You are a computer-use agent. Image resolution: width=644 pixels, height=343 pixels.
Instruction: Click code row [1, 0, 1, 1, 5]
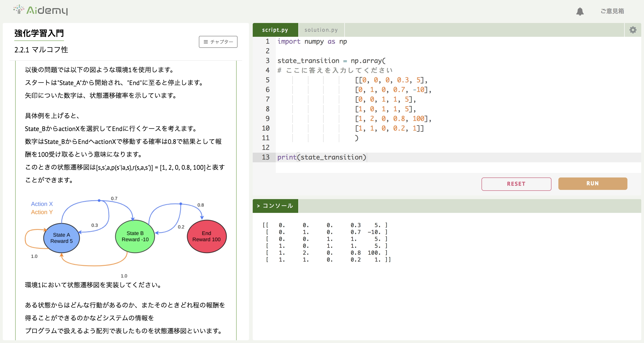385,109
